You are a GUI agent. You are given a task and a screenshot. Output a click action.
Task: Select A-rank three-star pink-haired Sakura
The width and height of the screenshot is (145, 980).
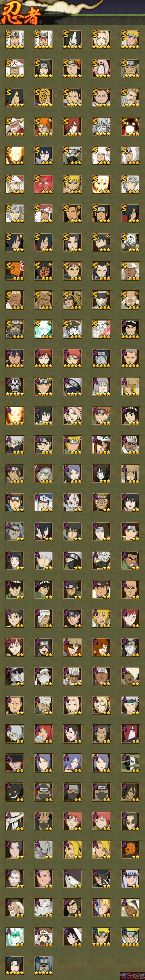tap(72, 415)
